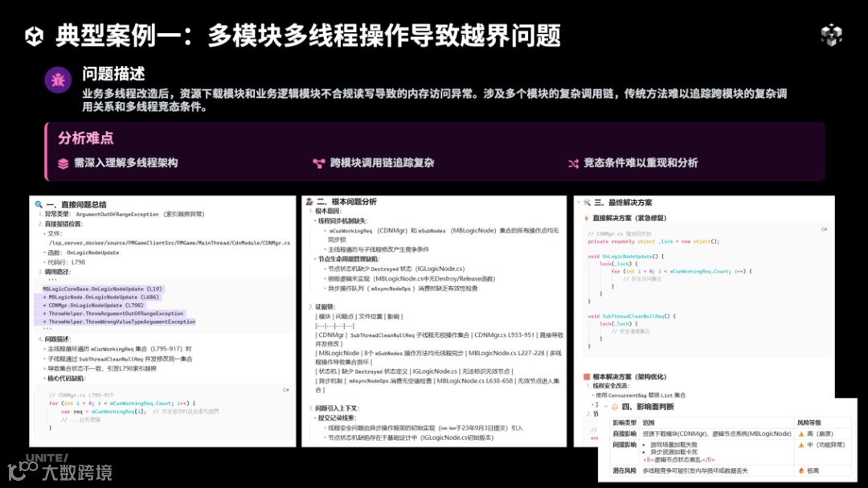868x488 pixels.
Task: Click the 函数: OnLogicNodeUpdate line
Action: tap(83, 252)
